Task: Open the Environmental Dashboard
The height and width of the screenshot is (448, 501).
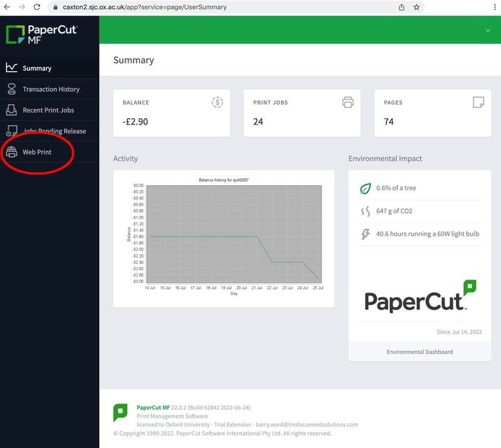Action: tap(420, 352)
